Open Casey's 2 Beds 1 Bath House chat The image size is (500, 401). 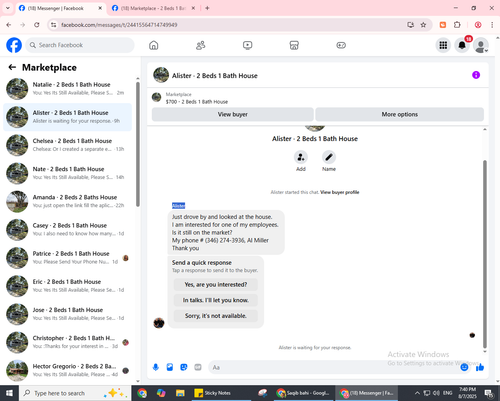(68, 230)
